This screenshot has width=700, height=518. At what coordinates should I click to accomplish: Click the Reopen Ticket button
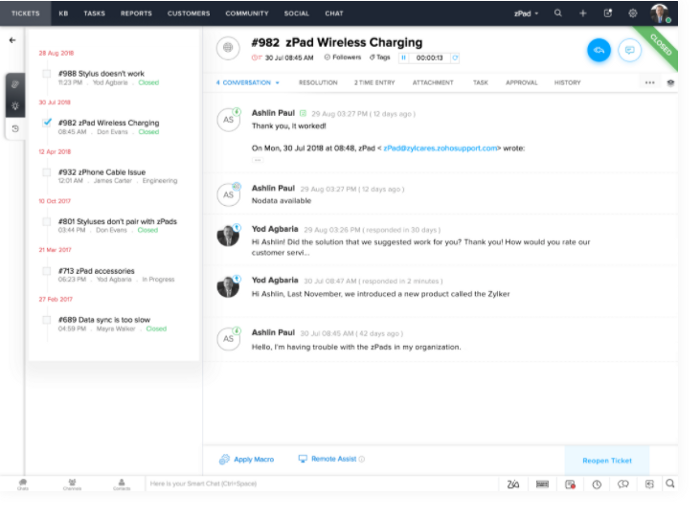pyautogui.click(x=606, y=459)
